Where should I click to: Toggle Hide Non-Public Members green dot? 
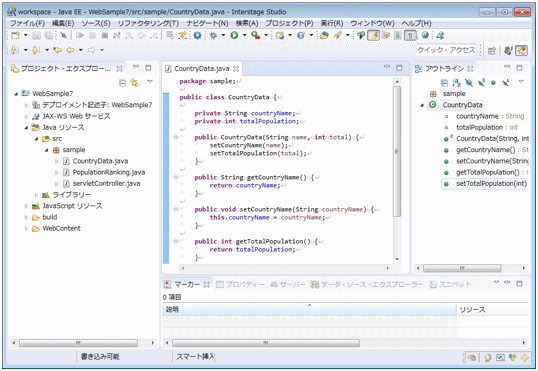(493, 83)
